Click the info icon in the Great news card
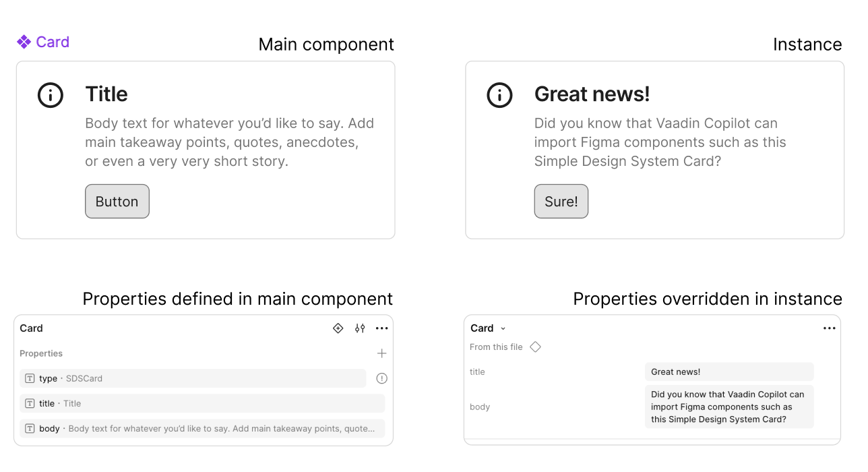This screenshot has height=472, width=868. pyautogui.click(x=499, y=95)
